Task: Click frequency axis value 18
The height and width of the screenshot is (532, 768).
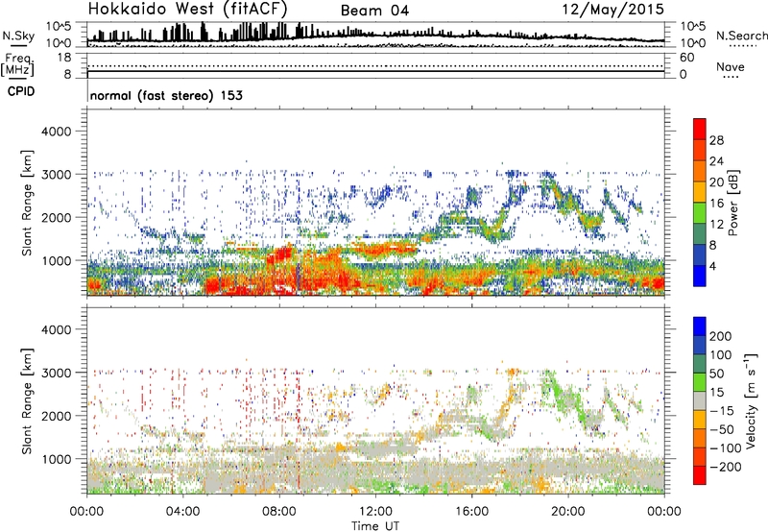Action: tap(64, 58)
